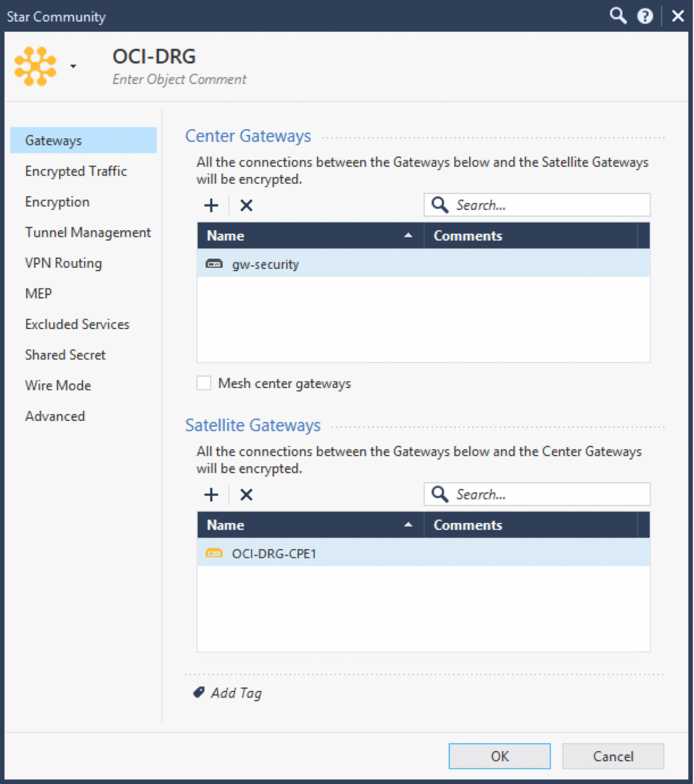Click the gateway icon beside OCI-DRG-CPE1
694x784 pixels.
(x=213, y=553)
